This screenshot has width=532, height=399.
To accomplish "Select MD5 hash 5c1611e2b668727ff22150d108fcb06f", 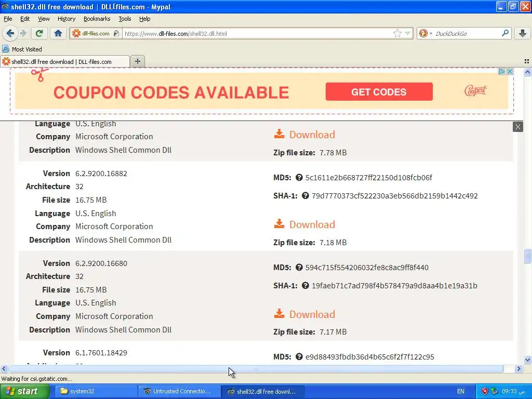I will point(368,178).
